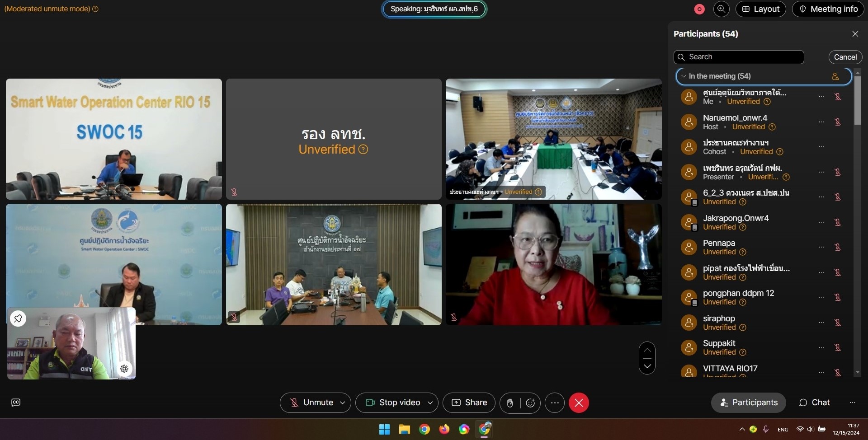Collapse the In the meeting (54) section
This screenshot has width=868, height=440.
tap(684, 76)
